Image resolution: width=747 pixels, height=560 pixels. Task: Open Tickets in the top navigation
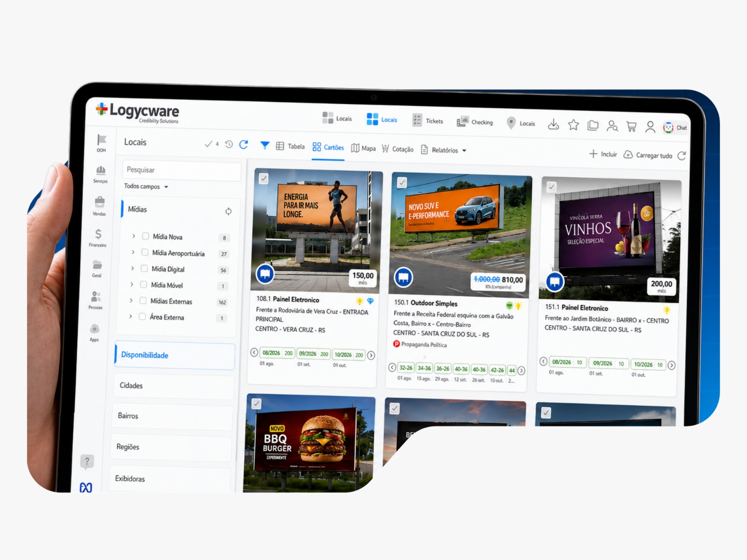[x=428, y=121]
